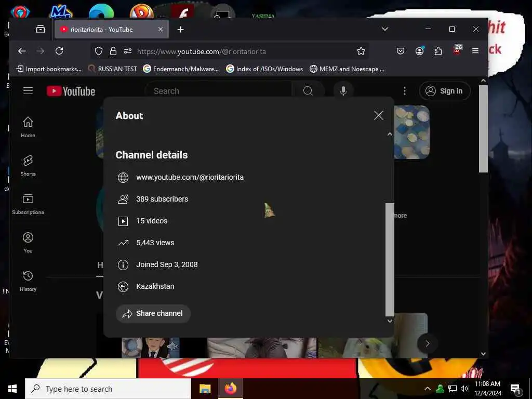The image size is (532, 399).
Task: Open MEMZ and Noescape bookmark
Action: pyautogui.click(x=347, y=69)
